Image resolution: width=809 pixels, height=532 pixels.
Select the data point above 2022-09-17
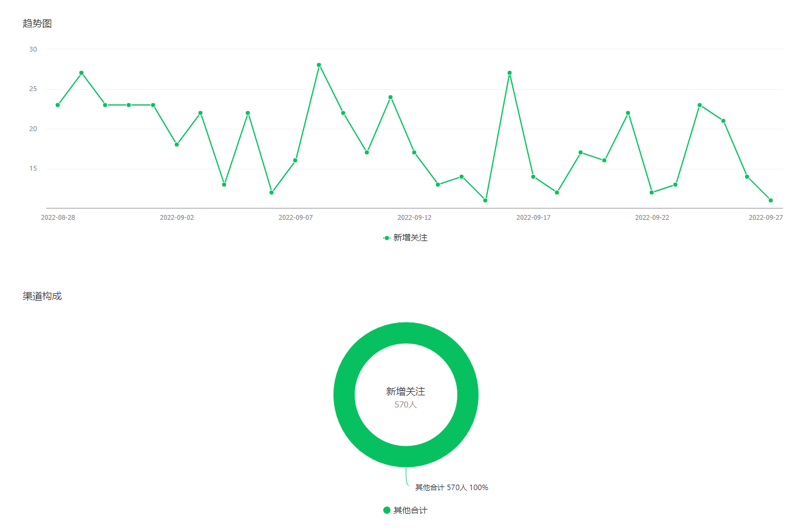click(533, 177)
